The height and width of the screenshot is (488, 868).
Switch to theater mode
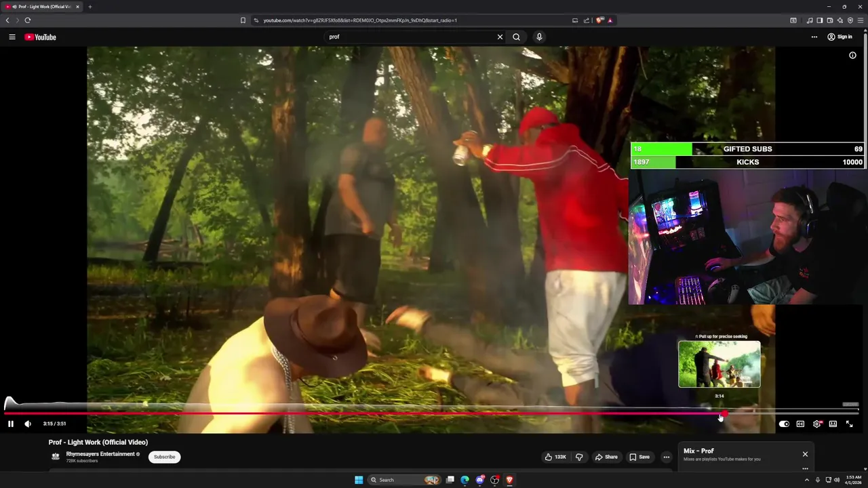(x=833, y=424)
